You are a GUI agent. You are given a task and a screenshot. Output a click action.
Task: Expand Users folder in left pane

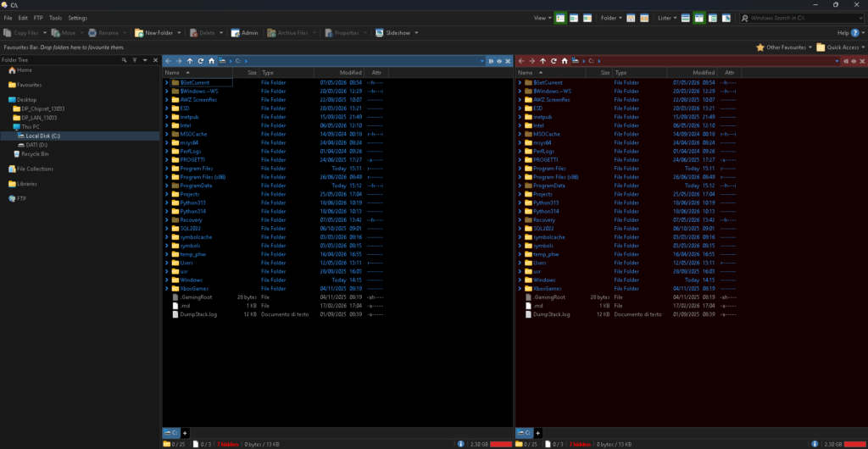pyautogui.click(x=167, y=263)
